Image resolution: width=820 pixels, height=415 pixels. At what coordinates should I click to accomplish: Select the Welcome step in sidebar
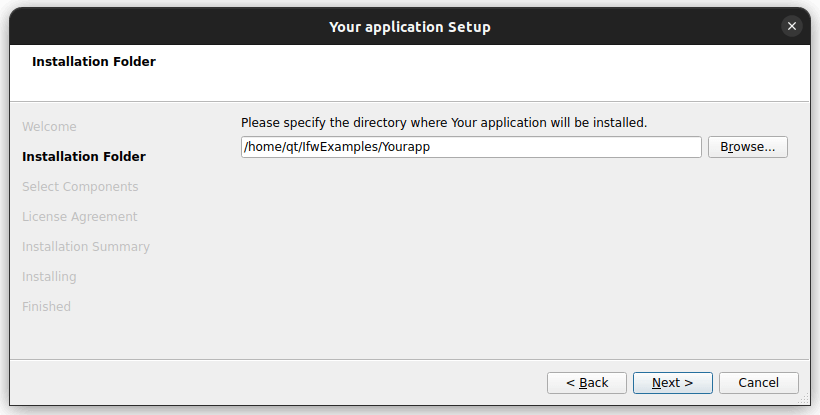click(49, 127)
